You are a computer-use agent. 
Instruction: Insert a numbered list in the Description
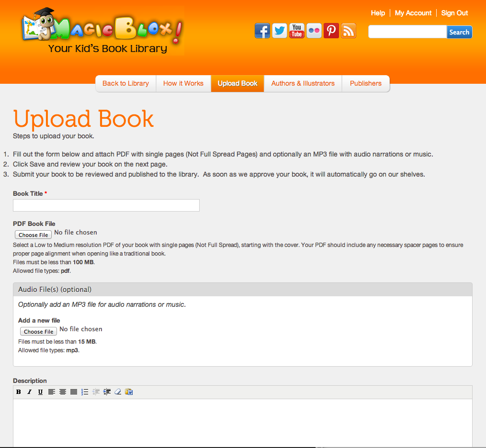pos(84,392)
